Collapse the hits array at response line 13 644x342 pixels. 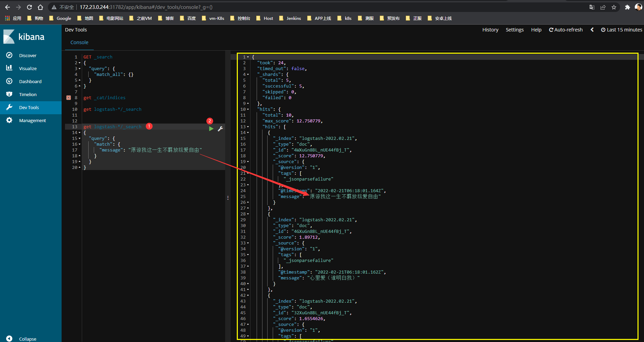[248, 127]
